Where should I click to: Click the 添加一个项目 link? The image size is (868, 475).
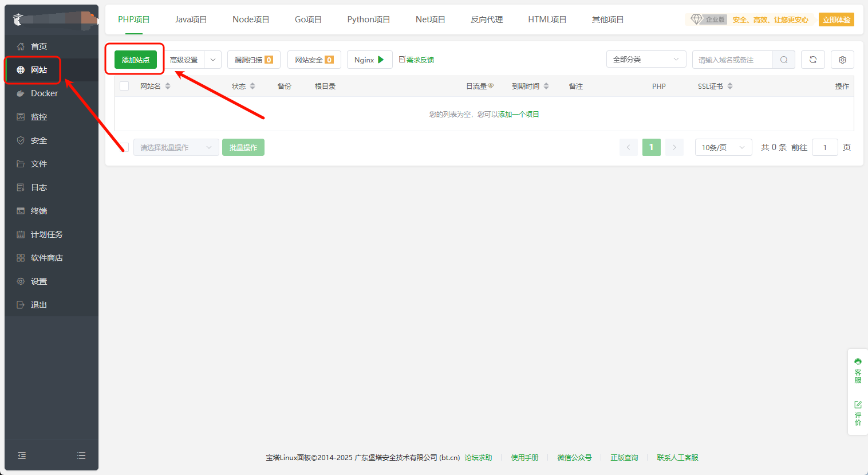(x=518, y=115)
